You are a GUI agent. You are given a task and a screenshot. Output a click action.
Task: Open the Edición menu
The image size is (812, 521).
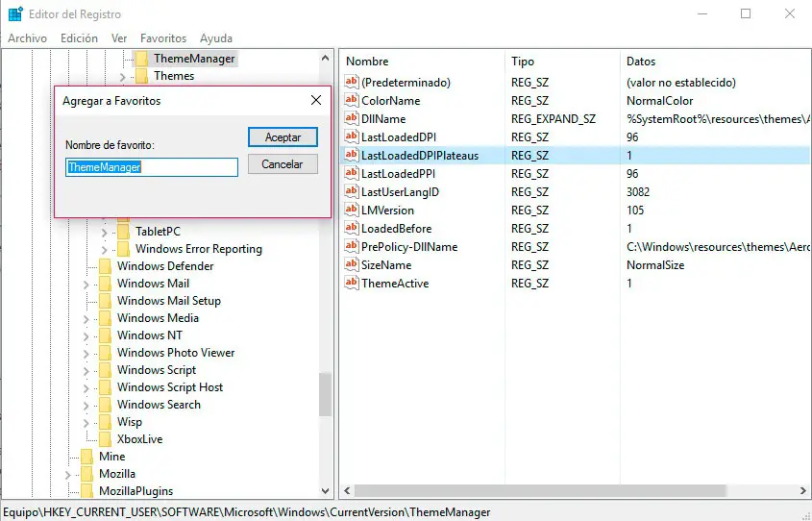(79, 38)
